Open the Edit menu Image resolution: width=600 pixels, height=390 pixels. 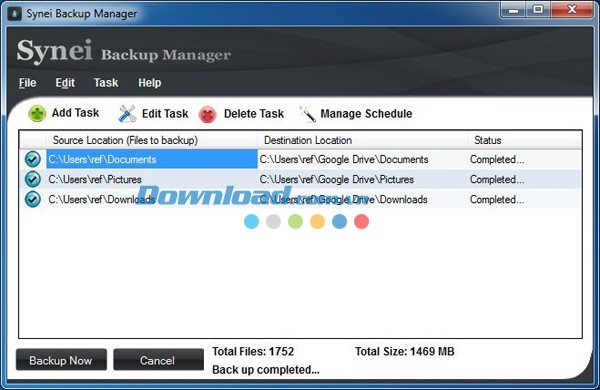click(65, 83)
